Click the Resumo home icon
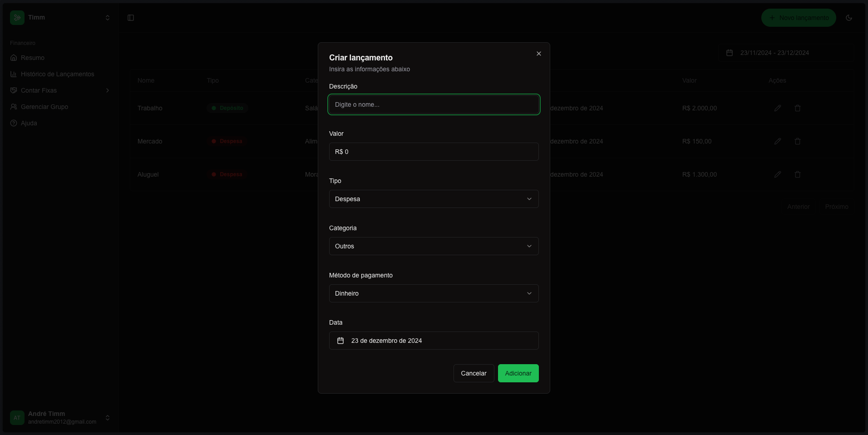 point(14,58)
